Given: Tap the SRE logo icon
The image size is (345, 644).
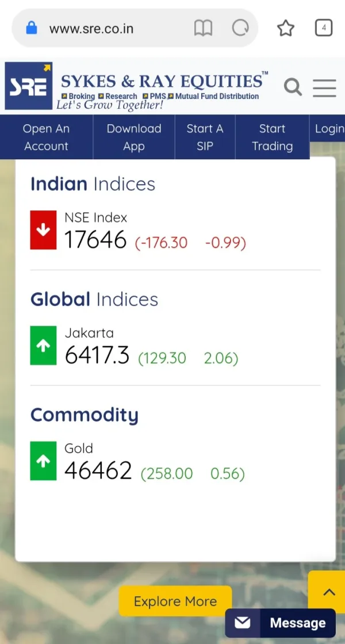Looking at the screenshot, I should point(29,86).
